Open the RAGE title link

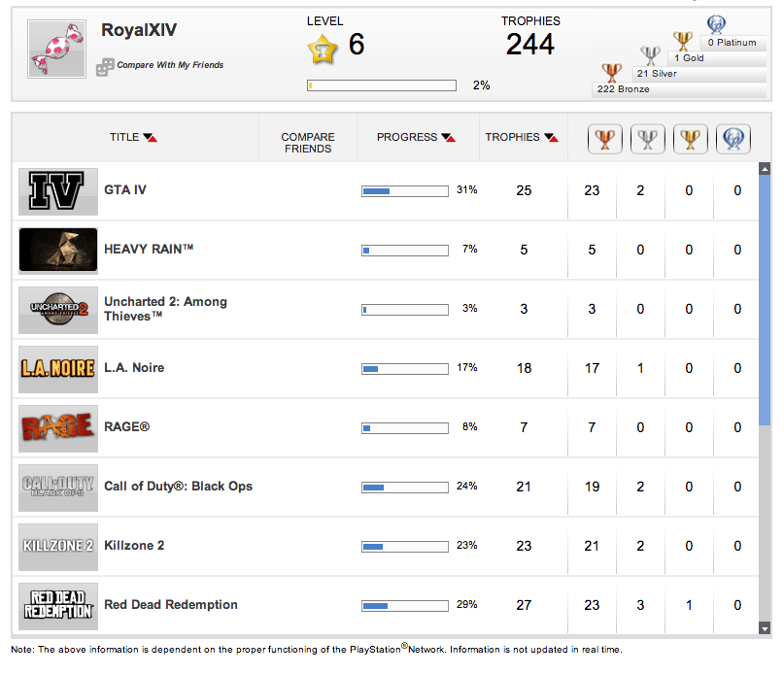pos(126,427)
